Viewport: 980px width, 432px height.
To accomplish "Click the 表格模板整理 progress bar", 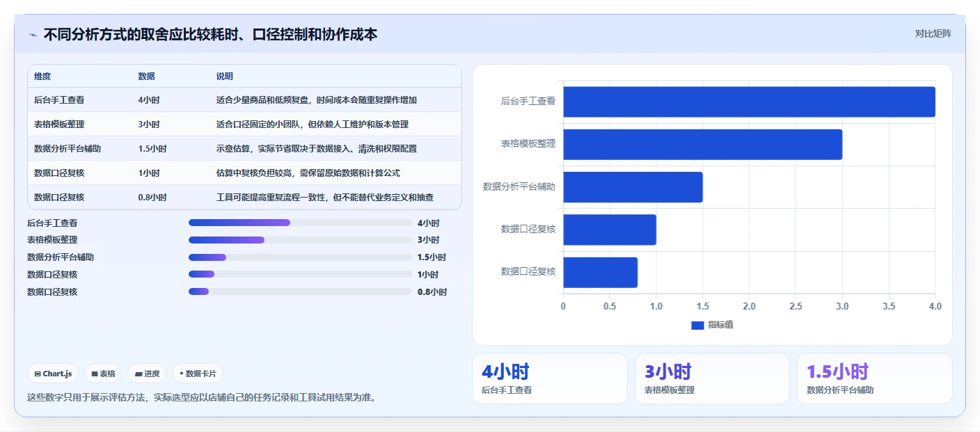I will pos(300,240).
